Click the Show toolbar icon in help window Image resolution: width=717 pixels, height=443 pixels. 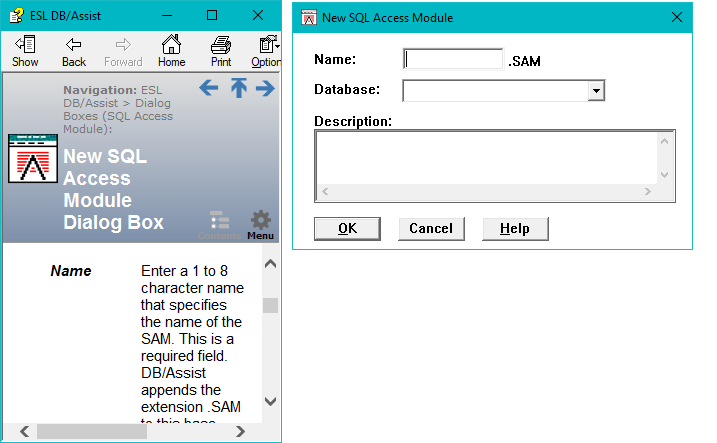coord(25,51)
